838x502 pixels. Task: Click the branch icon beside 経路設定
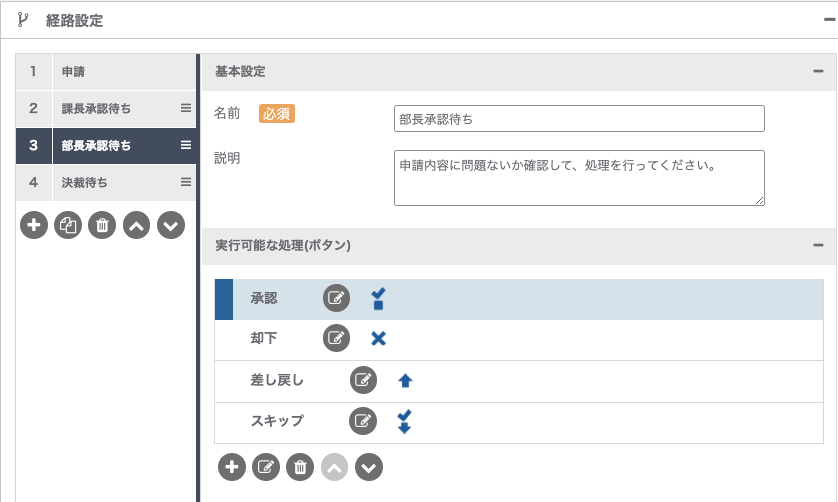(x=22, y=20)
